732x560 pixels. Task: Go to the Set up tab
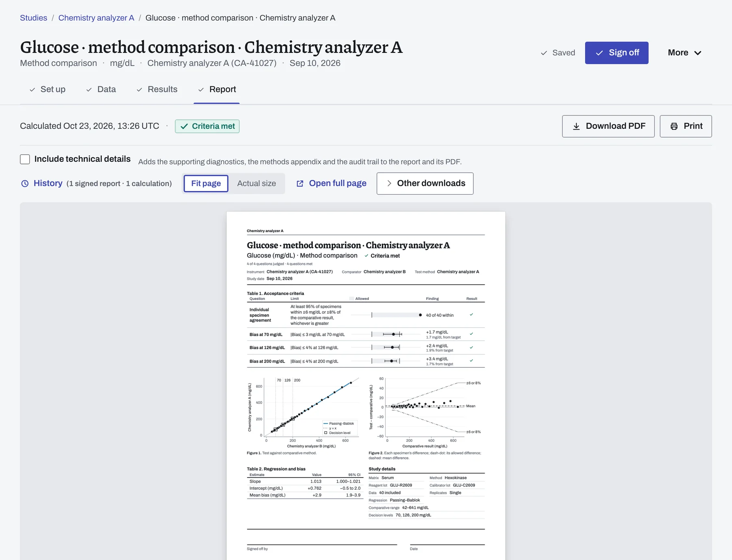[x=48, y=89]
